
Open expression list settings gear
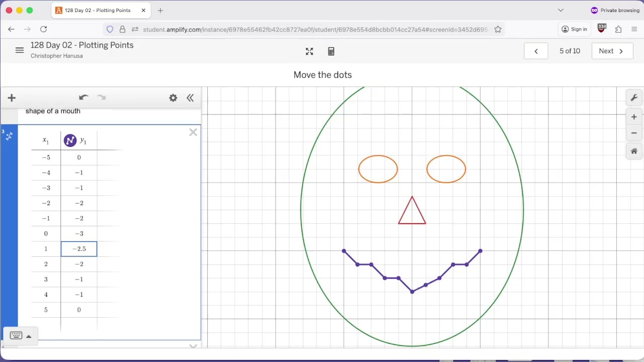point(173,98)
